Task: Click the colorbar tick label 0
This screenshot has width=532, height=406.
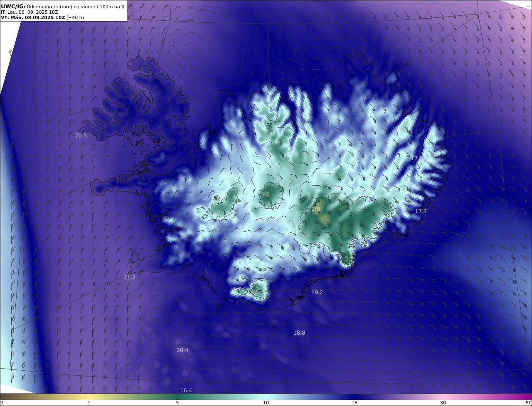Action: [x=2, y=403]
